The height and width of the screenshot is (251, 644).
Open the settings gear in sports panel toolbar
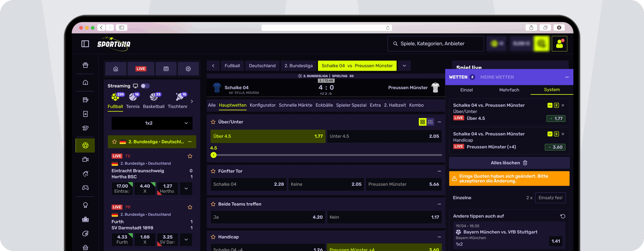tap(188, 69)
